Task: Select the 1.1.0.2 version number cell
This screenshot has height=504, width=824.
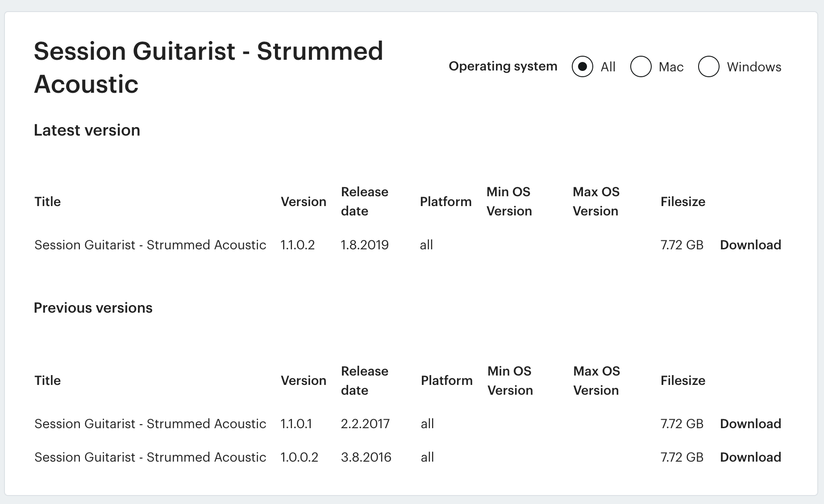Action: coord(298,245)
